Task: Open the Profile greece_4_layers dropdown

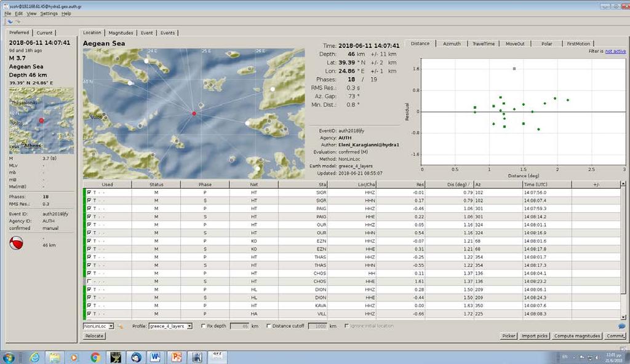Action: pos(170,326)
